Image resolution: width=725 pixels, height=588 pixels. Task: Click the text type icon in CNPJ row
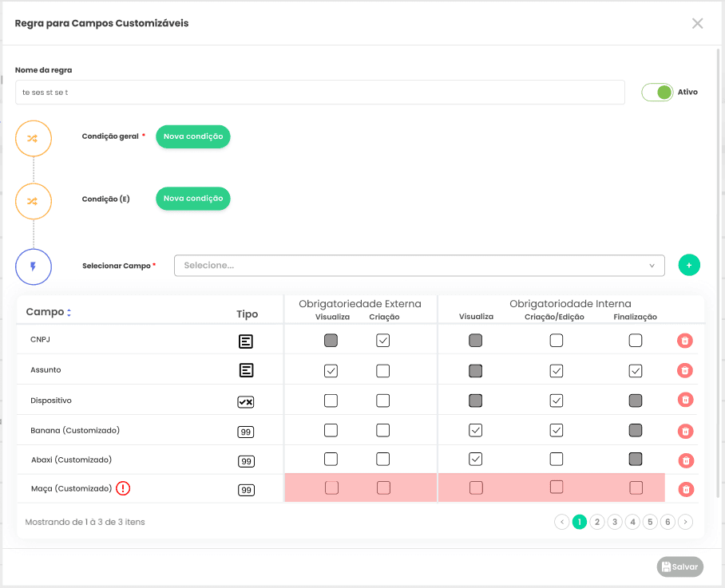(245, 341)
